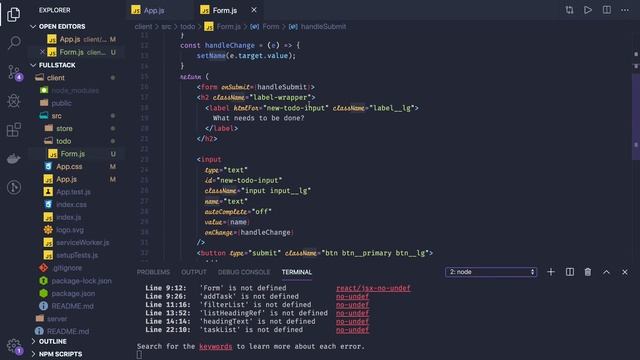This screenshot has height=360, width=640.
Task: Collapse the src folder
Action: click(57, 116)
